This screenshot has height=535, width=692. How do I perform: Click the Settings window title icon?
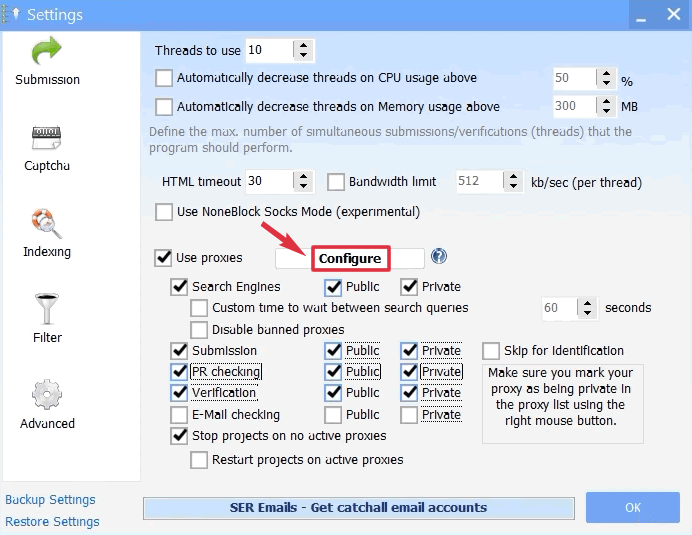click(x=11, y=14)
